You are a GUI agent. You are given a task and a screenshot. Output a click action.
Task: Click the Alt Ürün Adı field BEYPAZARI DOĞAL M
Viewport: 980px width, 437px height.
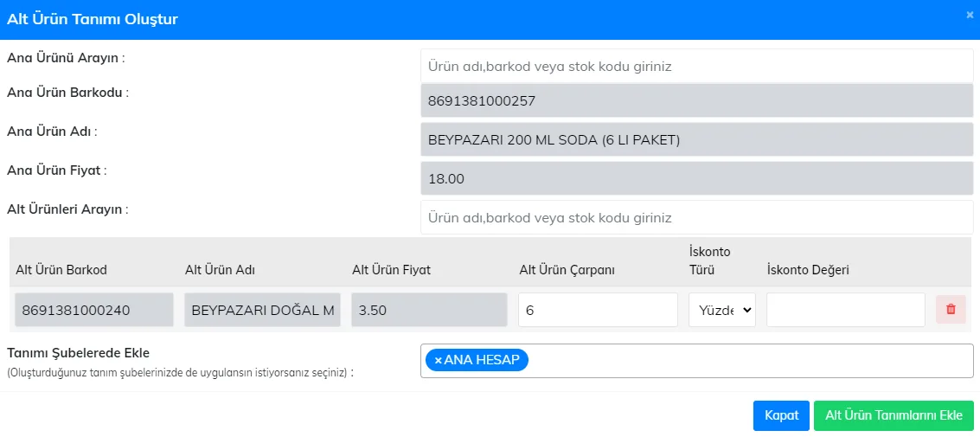click(x=262, y=310)
